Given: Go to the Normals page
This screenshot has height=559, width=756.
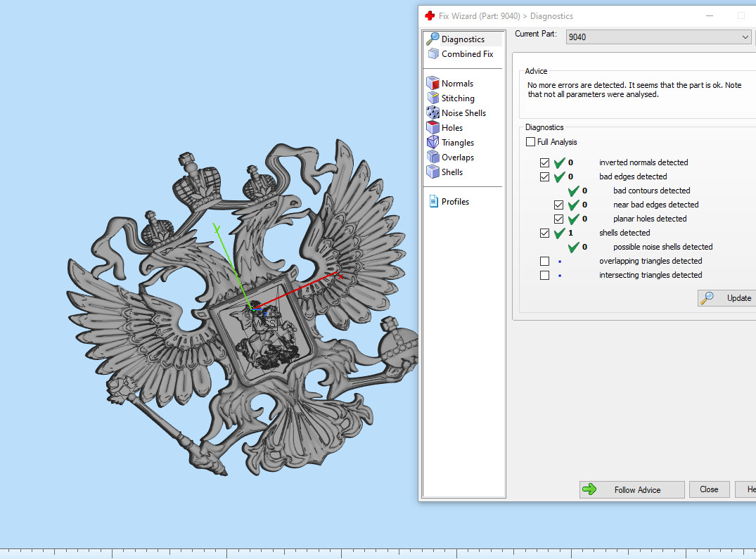Looking at the screenshot, I should 457,84.
